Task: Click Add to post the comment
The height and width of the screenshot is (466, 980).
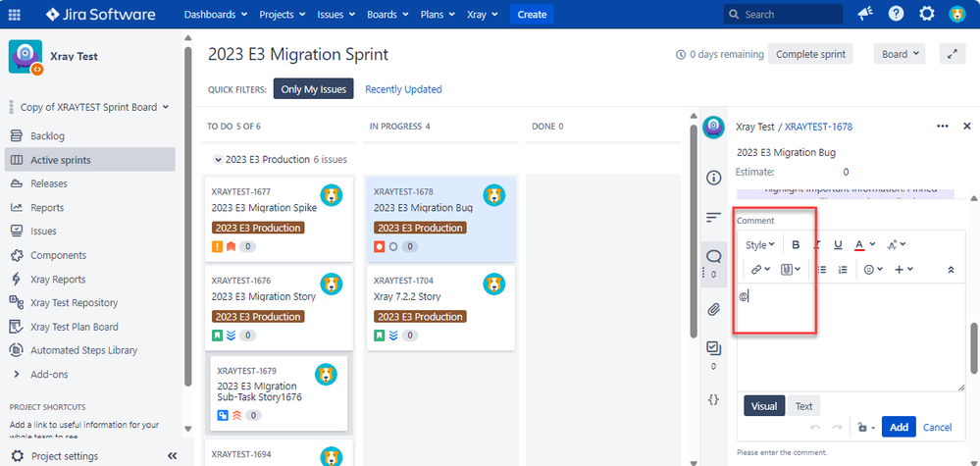Action: pyautogui.click(x=899, y=428)
